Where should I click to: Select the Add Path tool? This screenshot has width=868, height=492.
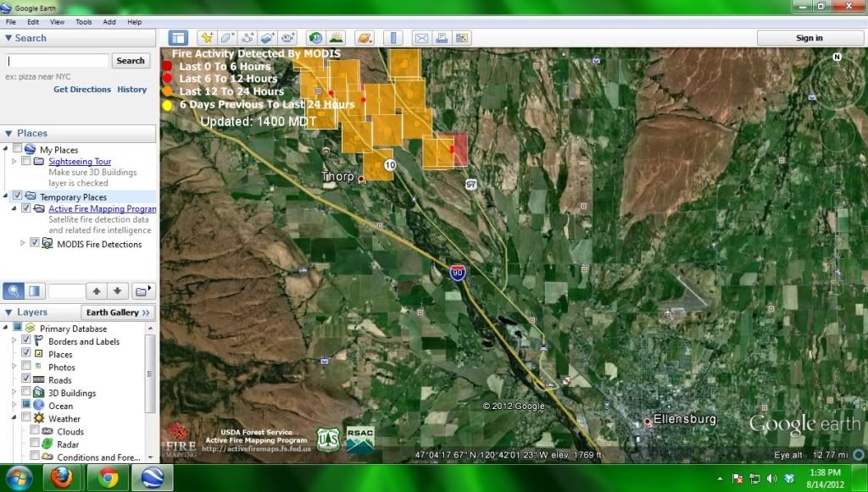pos(248,37)
